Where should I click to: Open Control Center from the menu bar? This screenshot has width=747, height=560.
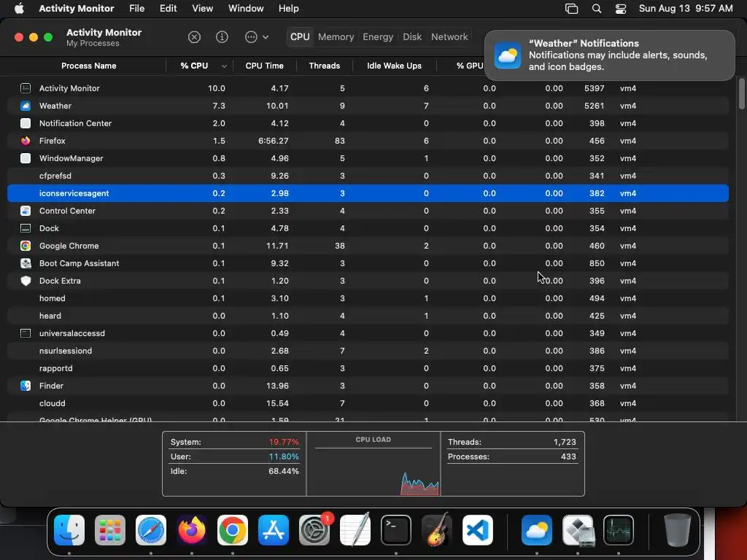(620, 9)
